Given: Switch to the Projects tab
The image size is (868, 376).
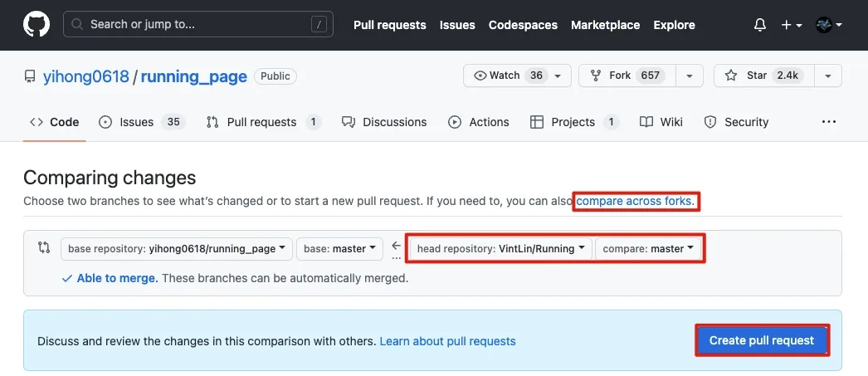Looking at the screenshot, I should [x=574, y=122].
